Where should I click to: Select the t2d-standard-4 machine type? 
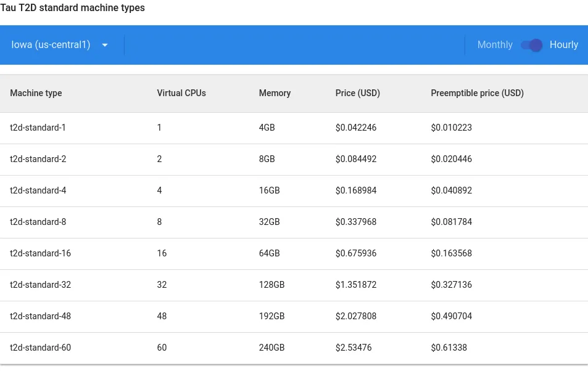[x=38, y=190]
